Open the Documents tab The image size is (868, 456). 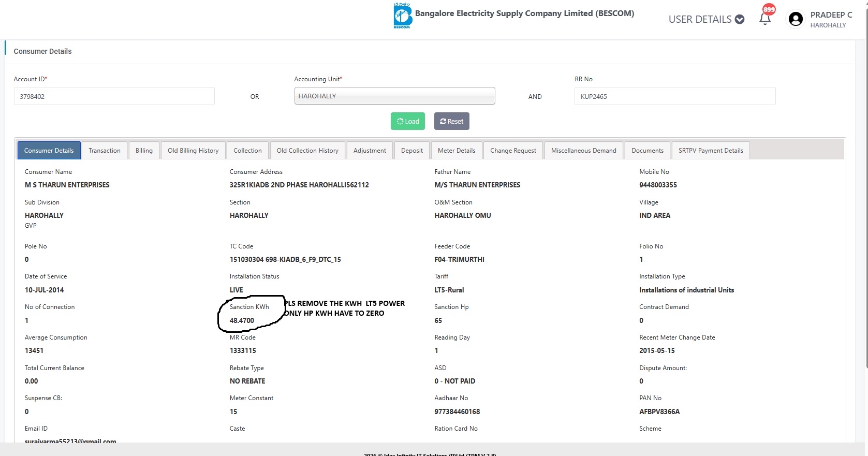[648, 151]
